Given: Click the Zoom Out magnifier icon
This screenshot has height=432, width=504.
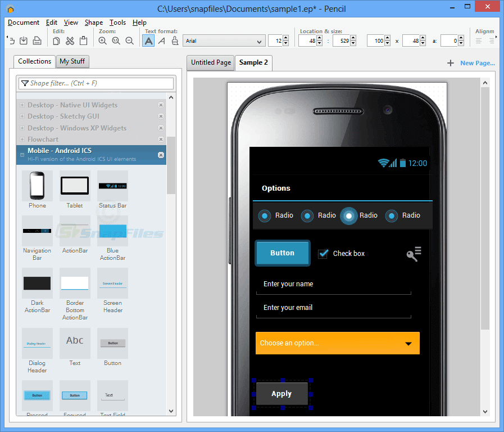Looking at the screenshot, I should 130,40.
